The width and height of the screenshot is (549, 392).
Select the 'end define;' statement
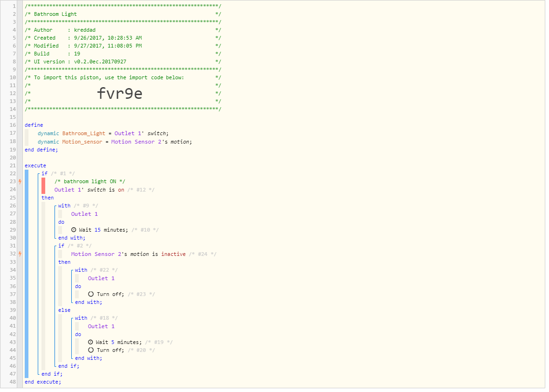pos(41,150)
